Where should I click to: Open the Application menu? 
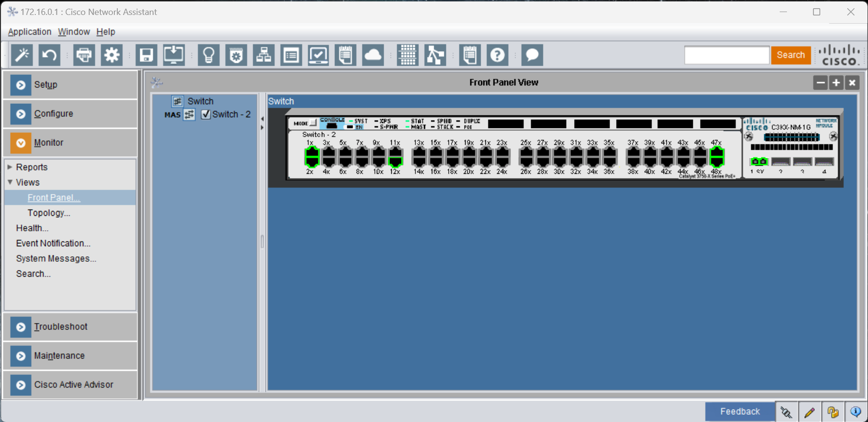tap(29, 32)
